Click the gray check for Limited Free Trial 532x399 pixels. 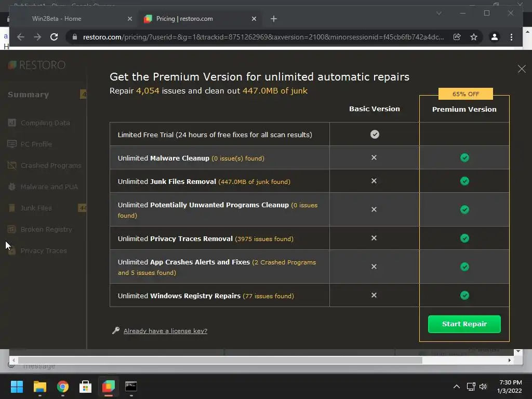coord(375,135)
